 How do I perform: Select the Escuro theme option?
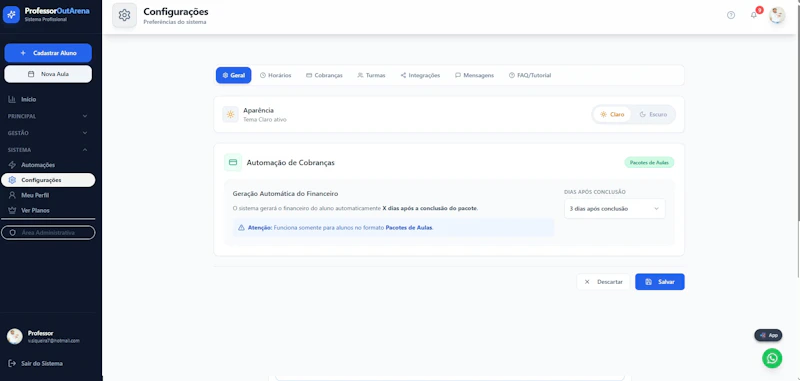click(x=653, y=115)
